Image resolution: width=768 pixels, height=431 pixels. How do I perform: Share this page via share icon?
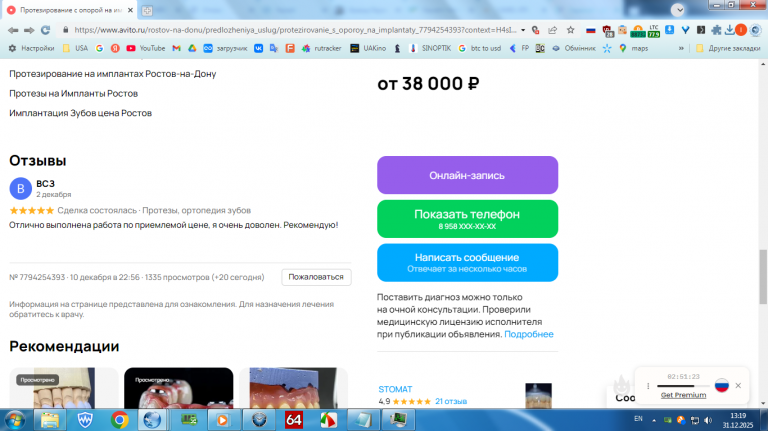click(552, 30)
